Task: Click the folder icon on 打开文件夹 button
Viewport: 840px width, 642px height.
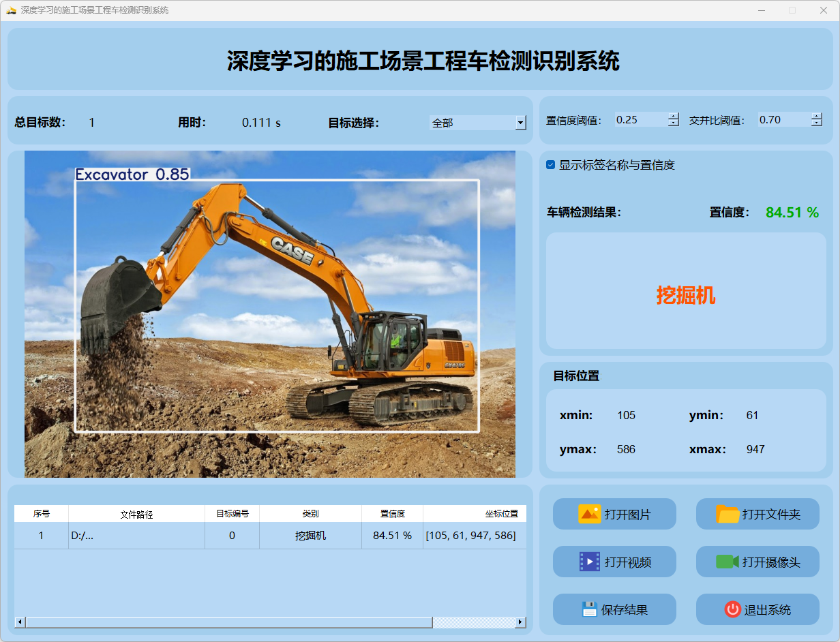Action: coord(727,514)
